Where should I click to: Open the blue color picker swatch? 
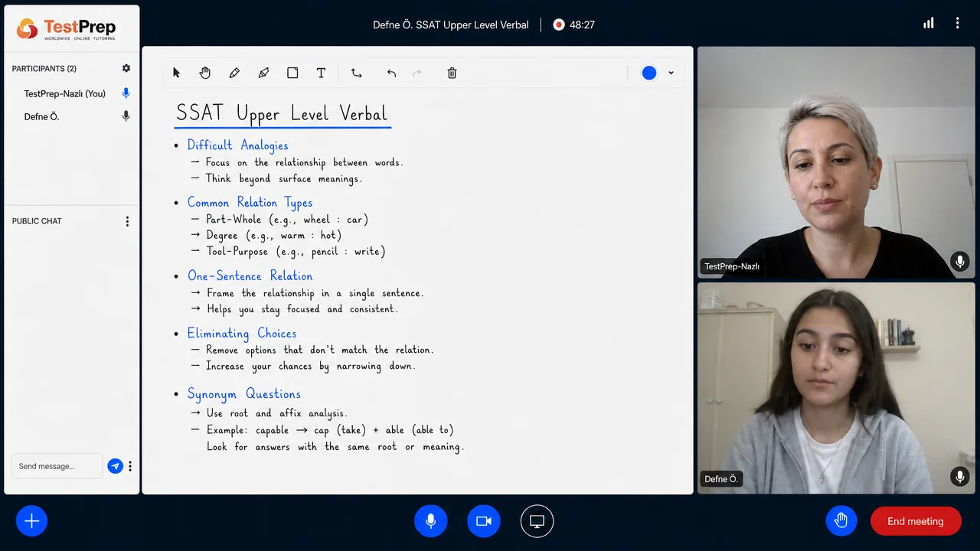tap(649, 73)
